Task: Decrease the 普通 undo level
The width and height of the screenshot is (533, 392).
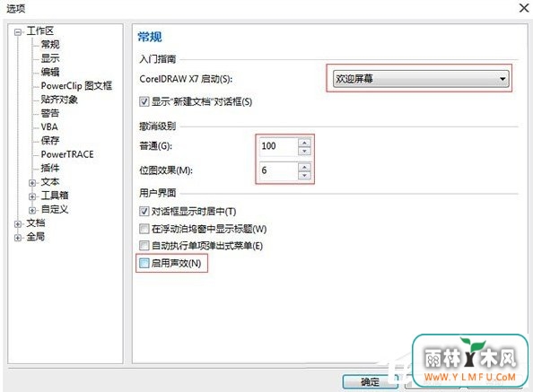Action: pos(304,151)
